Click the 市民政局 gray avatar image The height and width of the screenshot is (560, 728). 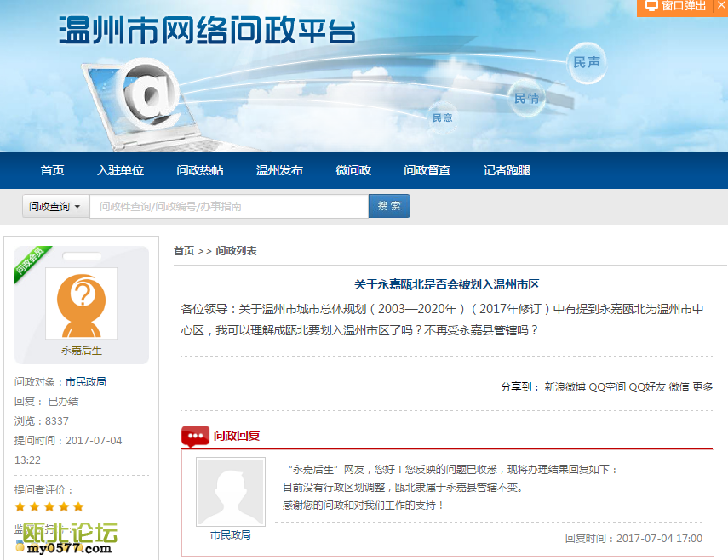click(230, 492)
